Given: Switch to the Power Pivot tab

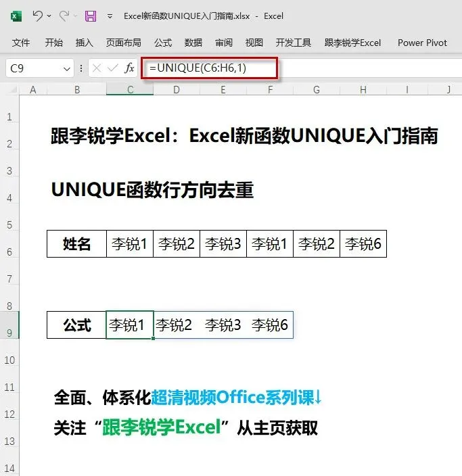Looking at the screenshot, I should 422,43.
